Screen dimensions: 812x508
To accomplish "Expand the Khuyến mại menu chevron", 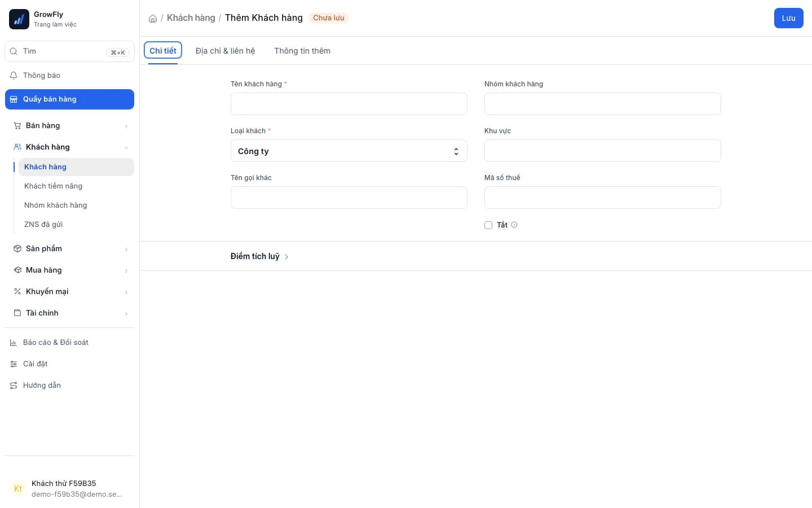I will [x=126, y=292].
